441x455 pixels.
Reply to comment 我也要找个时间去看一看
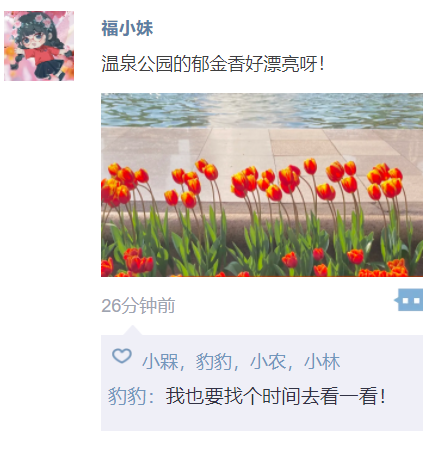pyautogui.click(x=275, y=396)
